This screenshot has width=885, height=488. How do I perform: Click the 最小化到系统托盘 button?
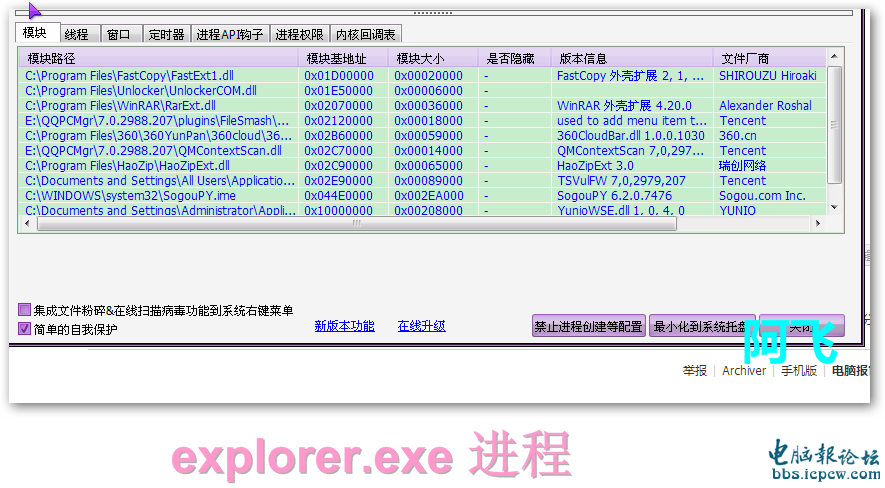pyautogui.click(x=702, y=326)
